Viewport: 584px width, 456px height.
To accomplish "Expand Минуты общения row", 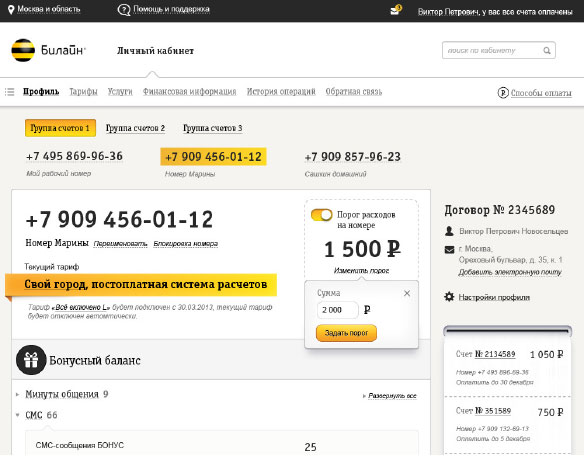I will (x=18, y=394).
